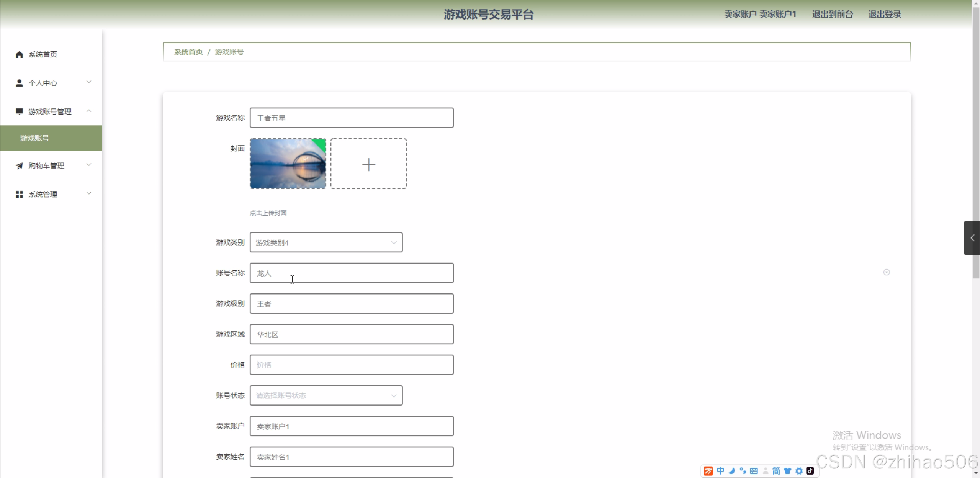Open the 账号状态 dropdown
The width and height of the screenshot is (980, 478).
click(x=326, y=396)
